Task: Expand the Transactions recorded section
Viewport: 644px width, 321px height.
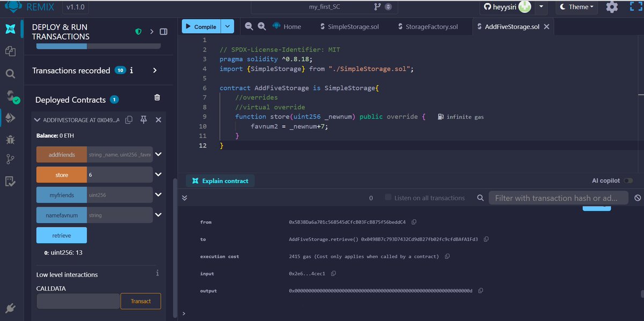Action: tap(155, 70)
